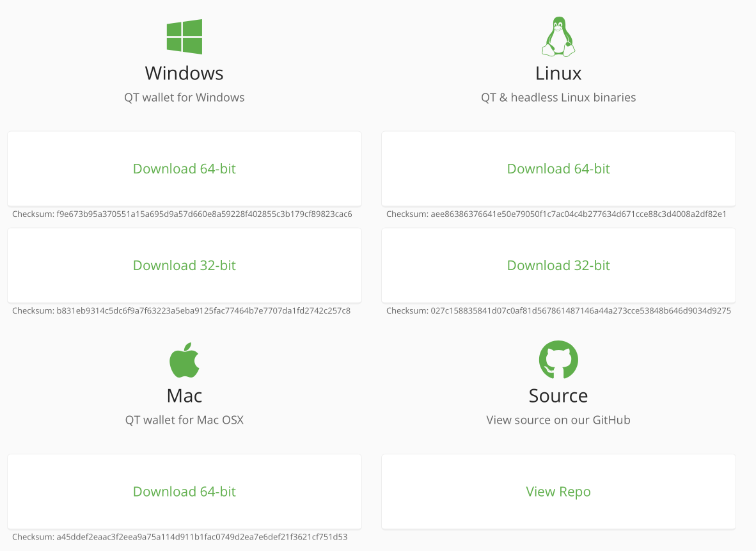
Task: Click 'QT wallet for Windows' subtitle
Action: tap(184, 97)
